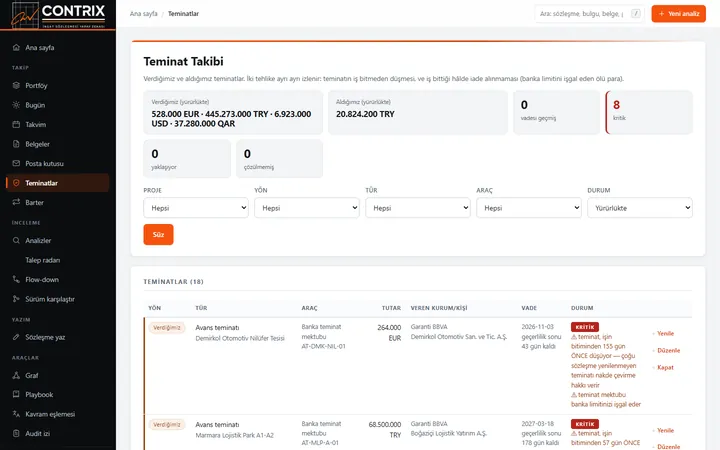Click the 0 vadesi geçmiş card
Screen dimensions: 720x450
557,112
